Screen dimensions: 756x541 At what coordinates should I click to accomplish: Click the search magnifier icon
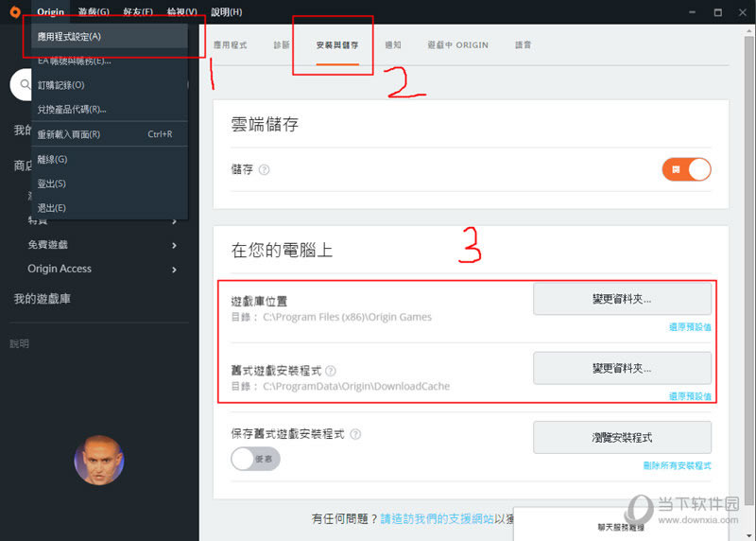[x=25, y=84]
